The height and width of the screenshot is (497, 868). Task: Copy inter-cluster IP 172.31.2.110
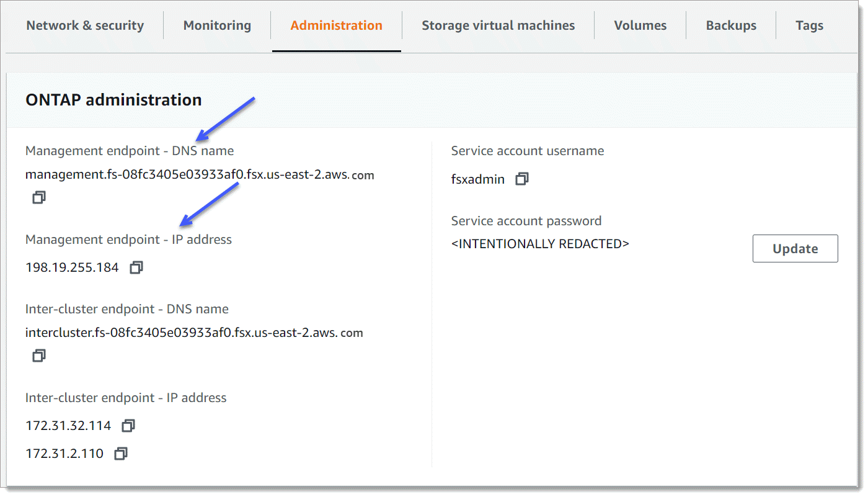121,454
